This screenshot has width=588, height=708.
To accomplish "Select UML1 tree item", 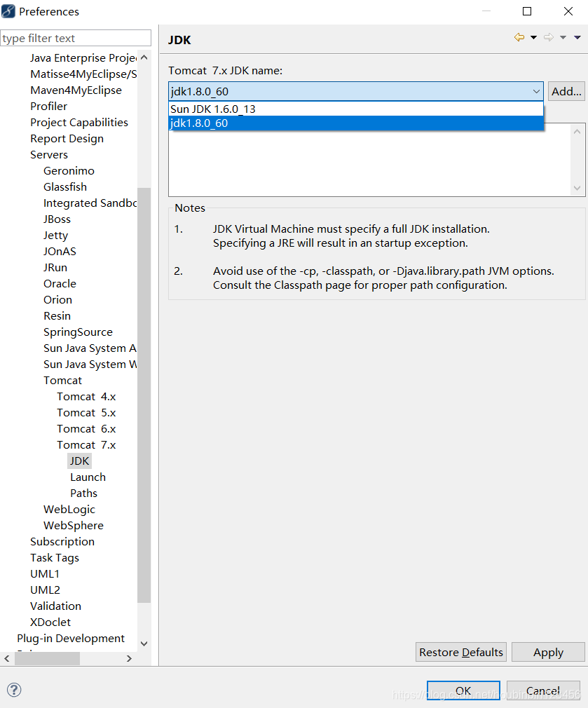I will tap(45, 574).
